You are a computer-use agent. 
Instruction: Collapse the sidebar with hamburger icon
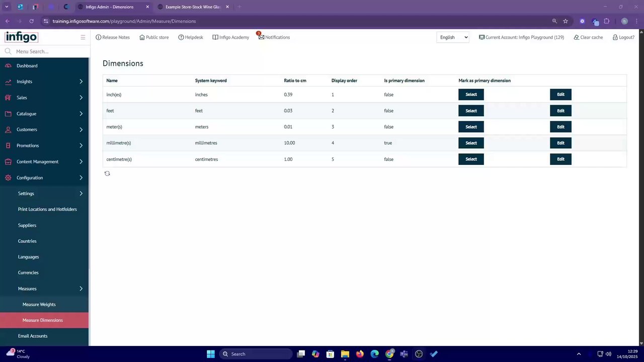pyautogui.click(x=83, y=37)
